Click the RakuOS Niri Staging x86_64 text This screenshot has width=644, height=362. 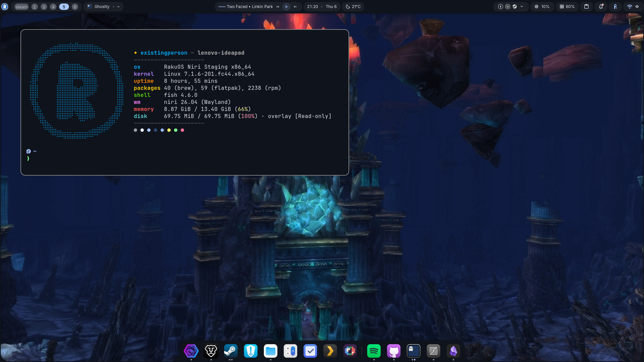pos(207,67)
